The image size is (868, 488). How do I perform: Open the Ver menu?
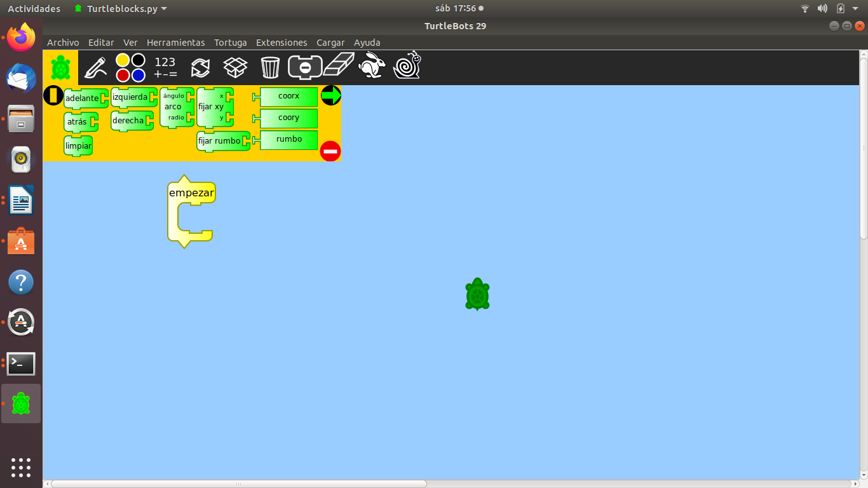(130, 43)
